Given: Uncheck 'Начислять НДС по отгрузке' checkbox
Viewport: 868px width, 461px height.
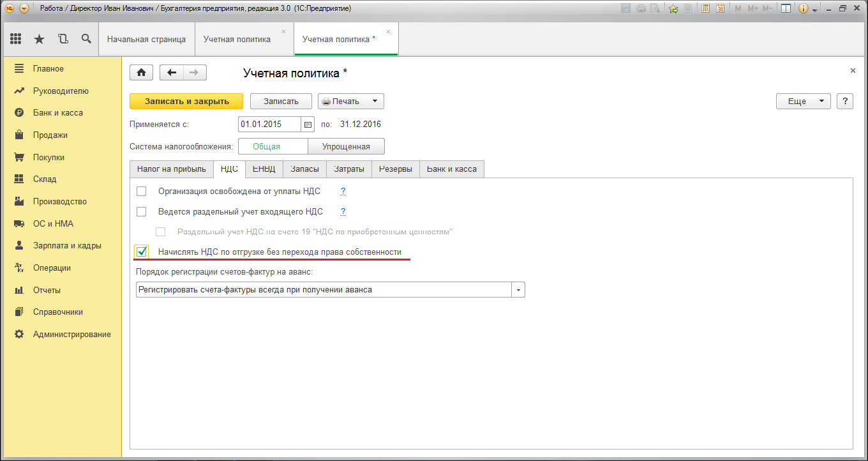Looking at the screenshot, I should (142, 252).
